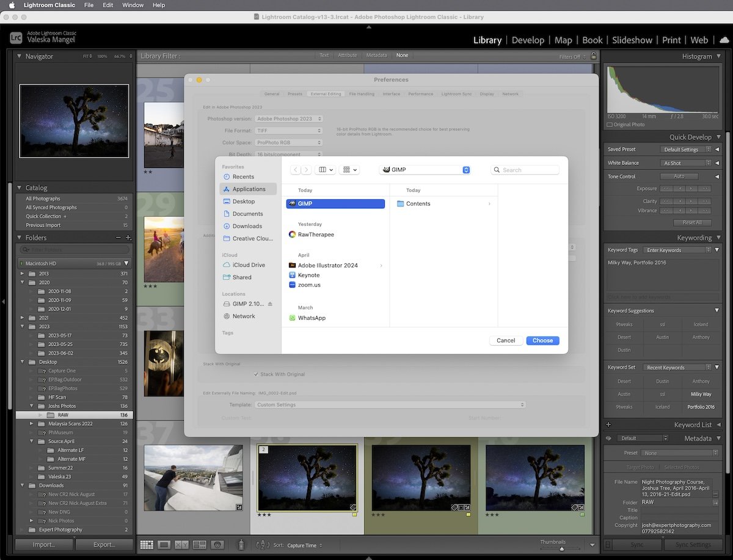
Task: Select the Painter spray-can tool
Action: pyautogui.click(x=241, y=545)
